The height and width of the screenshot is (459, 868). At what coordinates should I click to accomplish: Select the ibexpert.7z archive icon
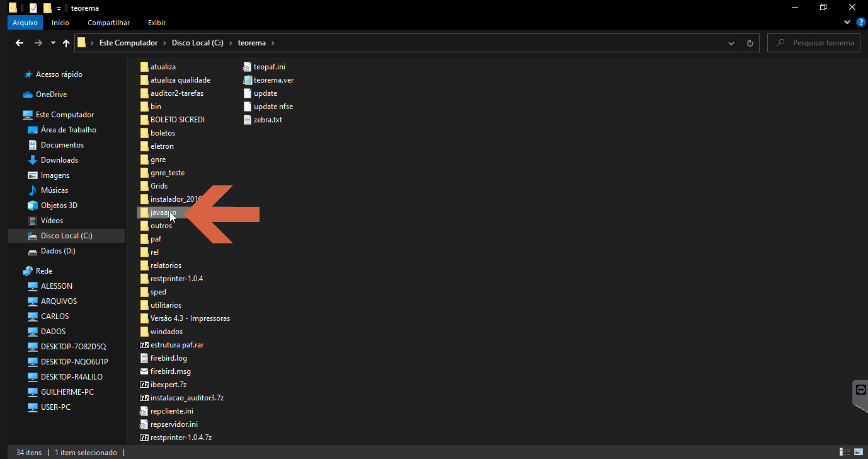144,385
